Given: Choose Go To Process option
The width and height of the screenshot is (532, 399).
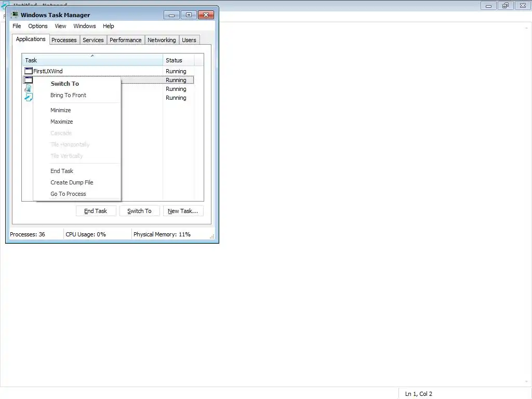Looking at the screenshot, I should (x=77, y=194).
